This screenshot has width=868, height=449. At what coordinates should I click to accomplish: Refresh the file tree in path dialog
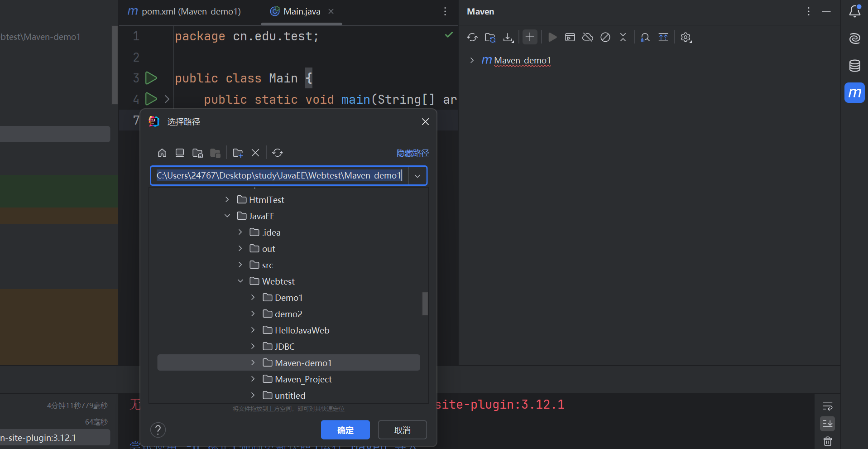point(278,153)
